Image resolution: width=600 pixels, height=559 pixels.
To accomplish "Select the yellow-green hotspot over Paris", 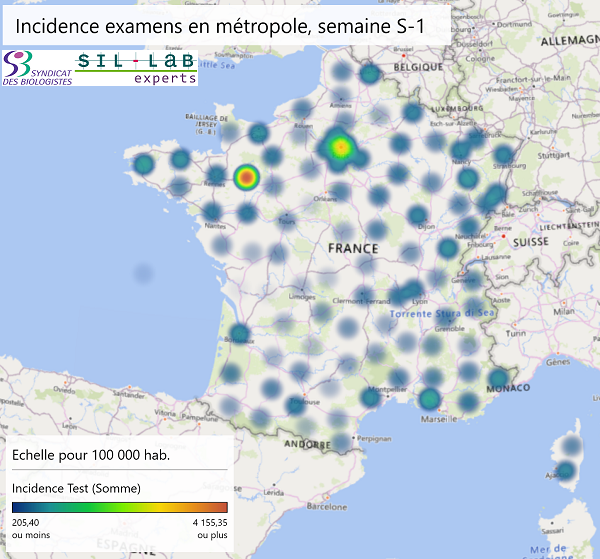I will (340, 148).
